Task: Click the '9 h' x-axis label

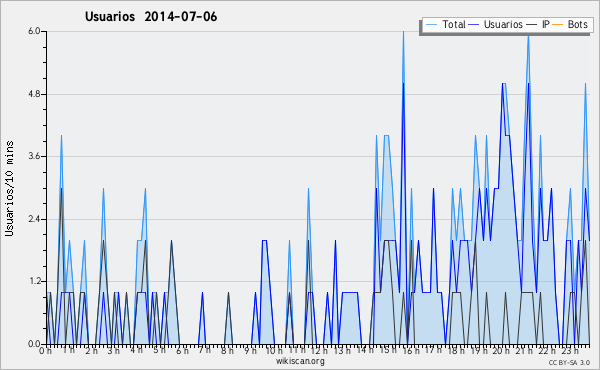Action: click(x=250, y=350)
